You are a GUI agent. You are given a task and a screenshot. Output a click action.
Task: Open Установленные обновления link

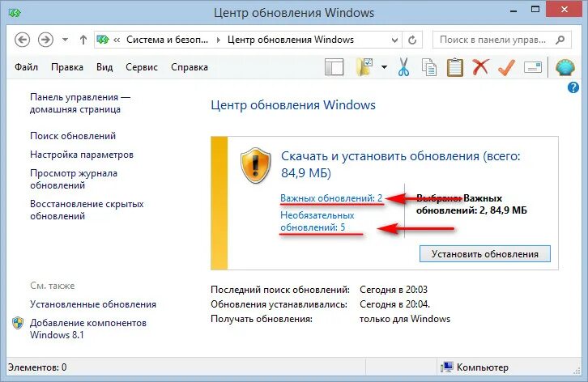coord(93,304)
